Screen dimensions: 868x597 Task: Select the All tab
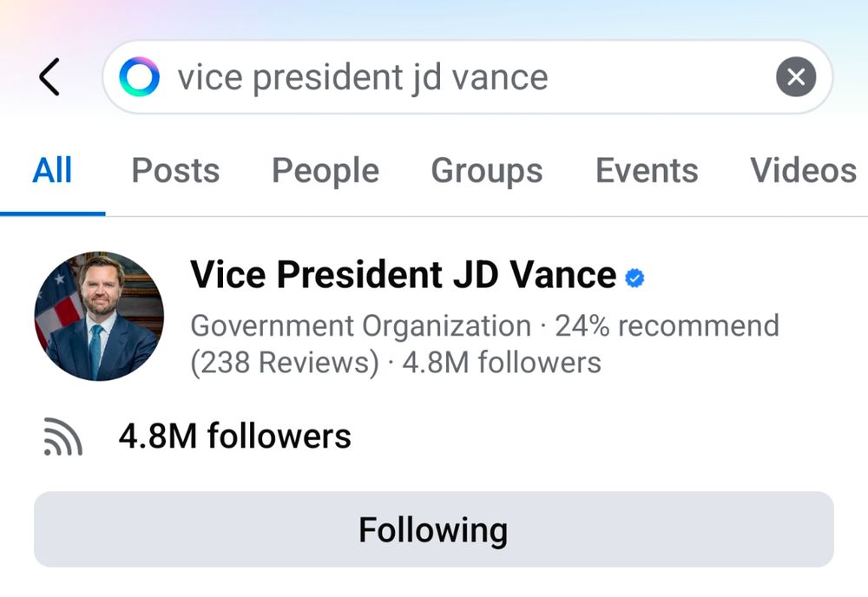coord(52,171)
